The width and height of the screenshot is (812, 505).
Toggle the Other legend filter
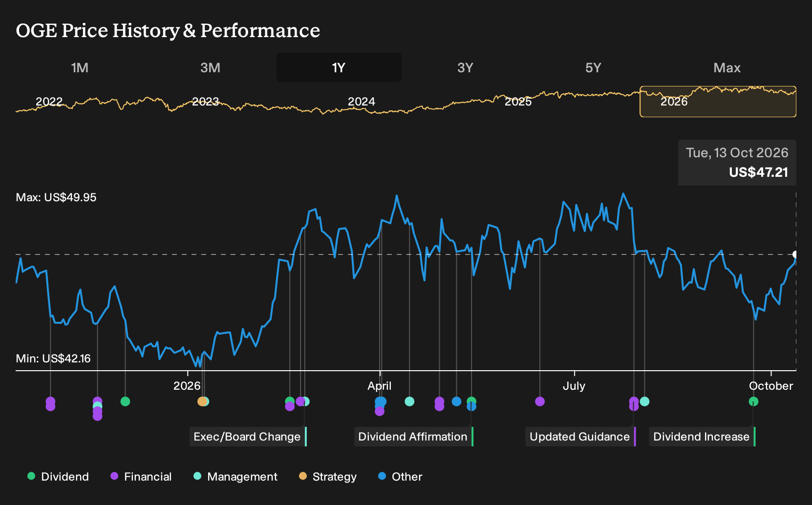pos(400,477)
